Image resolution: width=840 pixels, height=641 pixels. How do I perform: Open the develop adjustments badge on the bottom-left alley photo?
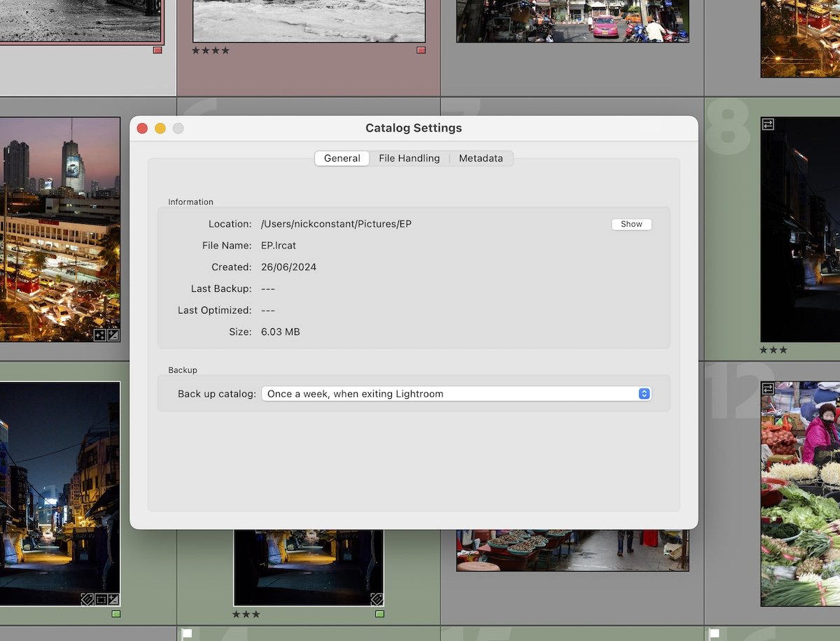(114, 599)
